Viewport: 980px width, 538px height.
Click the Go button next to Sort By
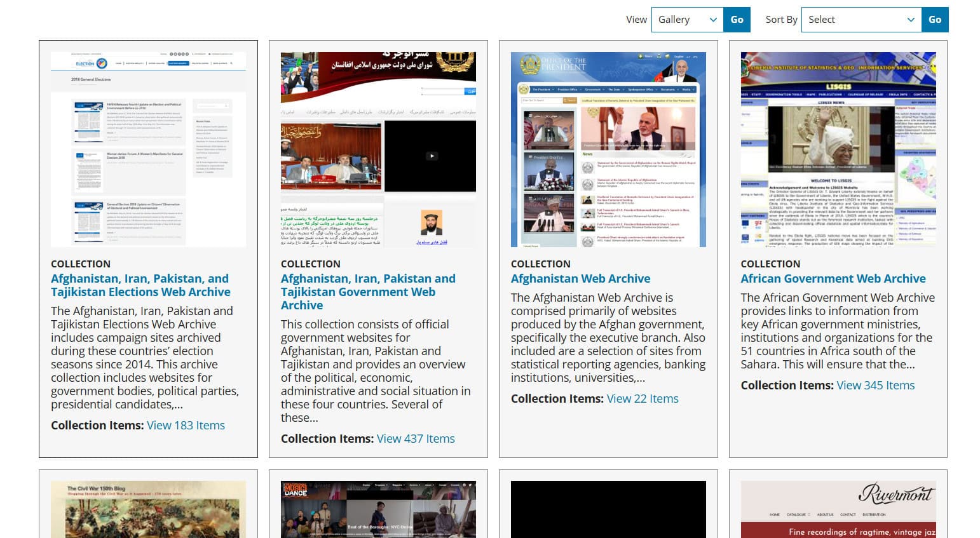[935, 20]
